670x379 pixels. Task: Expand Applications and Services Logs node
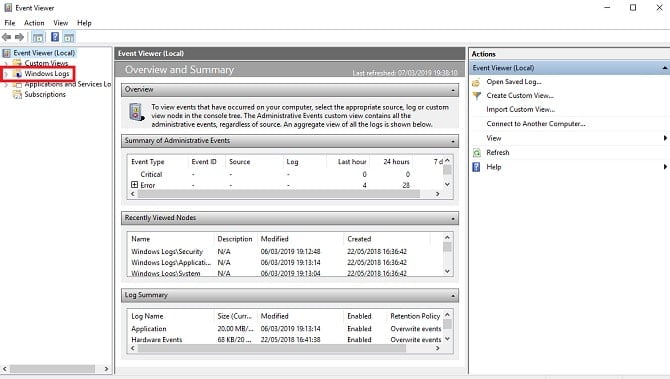click(x=6, y=85)
